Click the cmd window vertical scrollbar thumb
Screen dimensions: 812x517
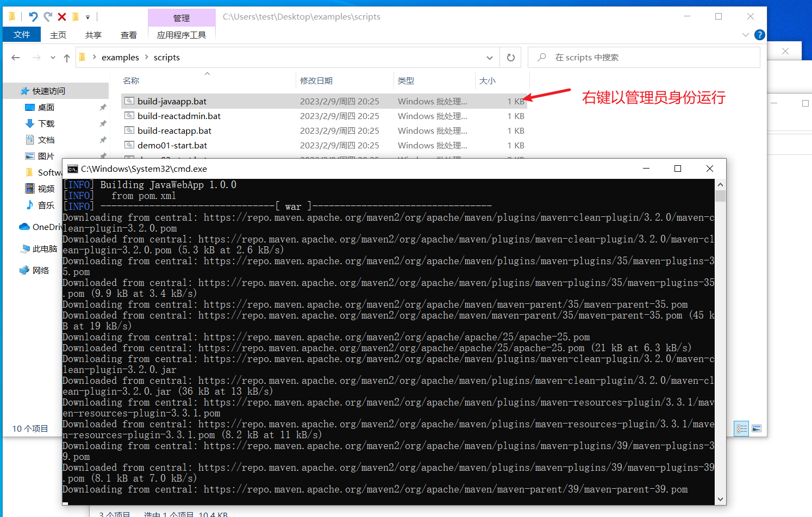tap(720, 196)
